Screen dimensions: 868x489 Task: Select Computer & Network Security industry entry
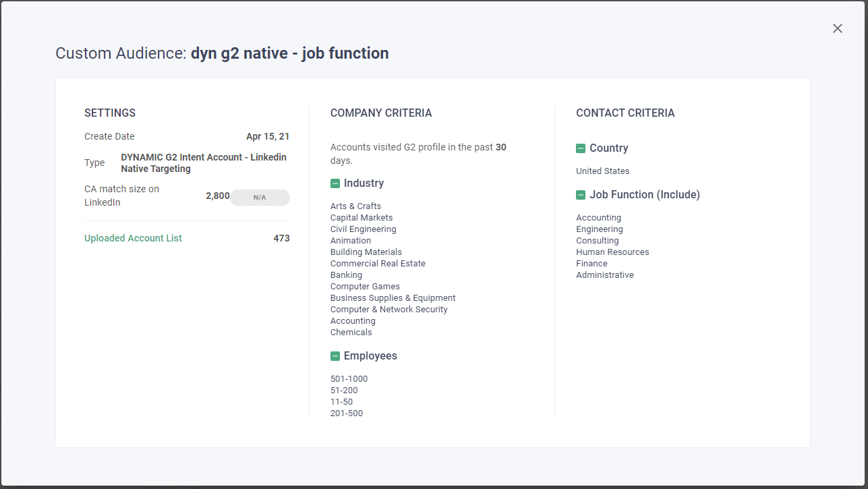tap(388, 310)
